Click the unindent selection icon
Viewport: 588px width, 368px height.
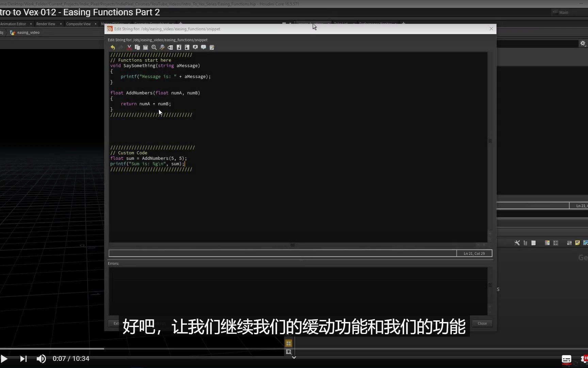pyautogui.click(x=187, y=47)
